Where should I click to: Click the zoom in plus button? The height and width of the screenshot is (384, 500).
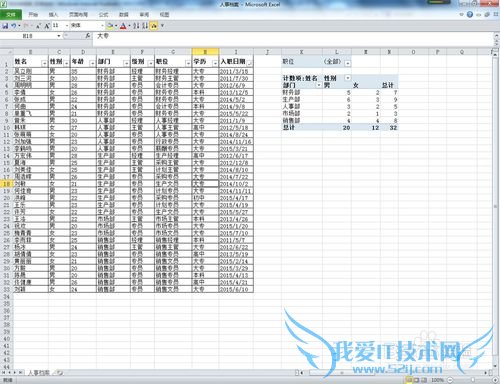point(495,380)
